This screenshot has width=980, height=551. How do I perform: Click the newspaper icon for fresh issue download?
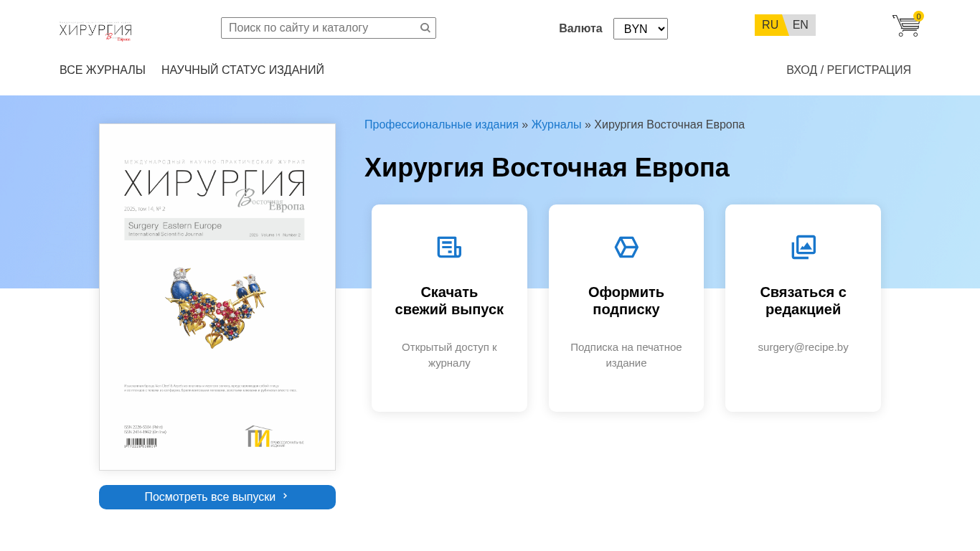(x=449, y=248)
